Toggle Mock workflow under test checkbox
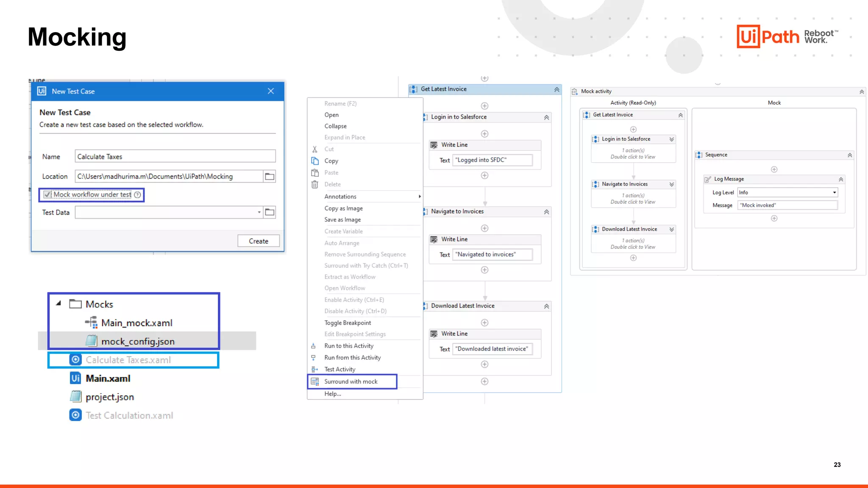868x488 pixels. coord(47,195)
